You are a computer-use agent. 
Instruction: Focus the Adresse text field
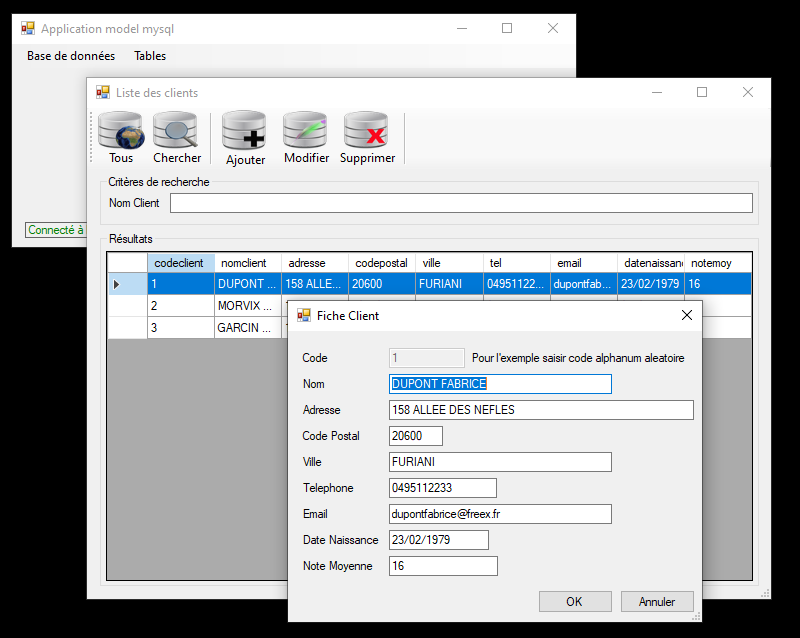tap(540, 410)
